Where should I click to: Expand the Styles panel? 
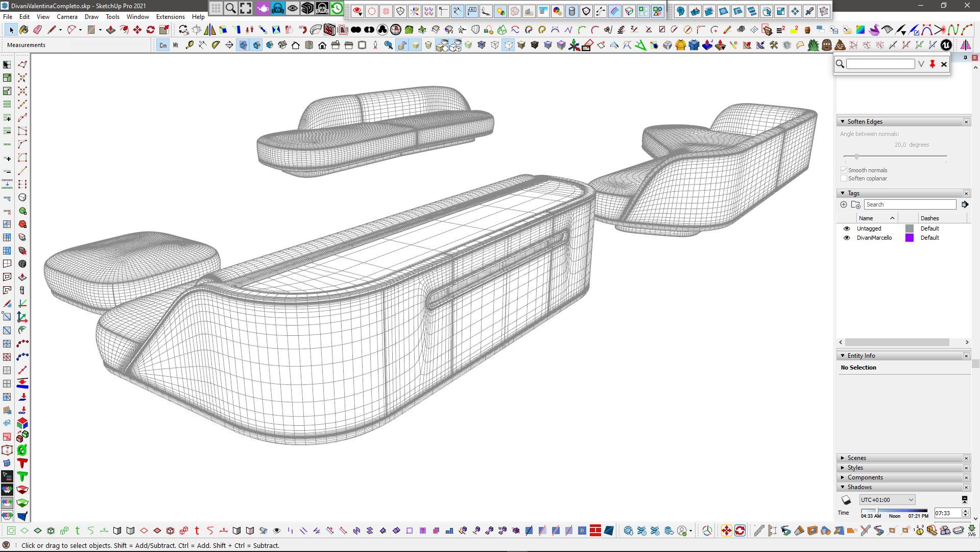click(842, 468)
